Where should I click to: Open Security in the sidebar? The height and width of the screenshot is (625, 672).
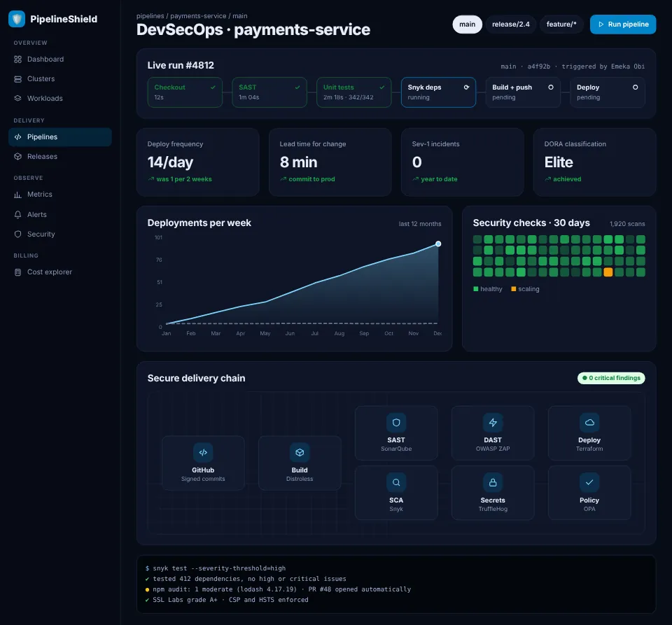pyautogui.click(x=60, y=234)
